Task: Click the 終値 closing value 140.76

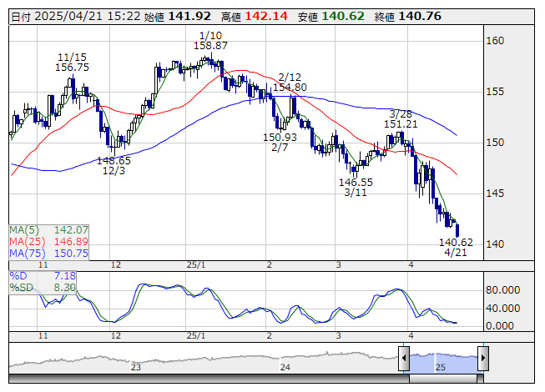Action: click(420, 16)
